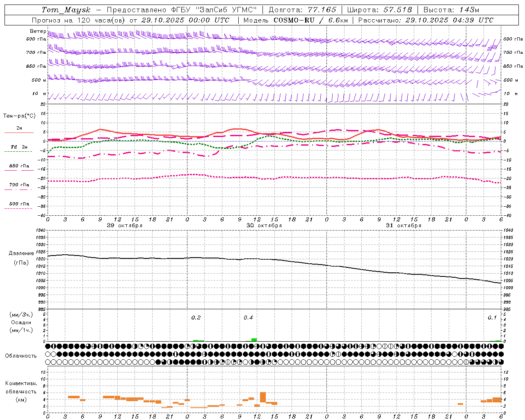Click the "(мм/1ч.)" precipitation unit label
This screenshot has width=525, height=420.
coord(21,330)
